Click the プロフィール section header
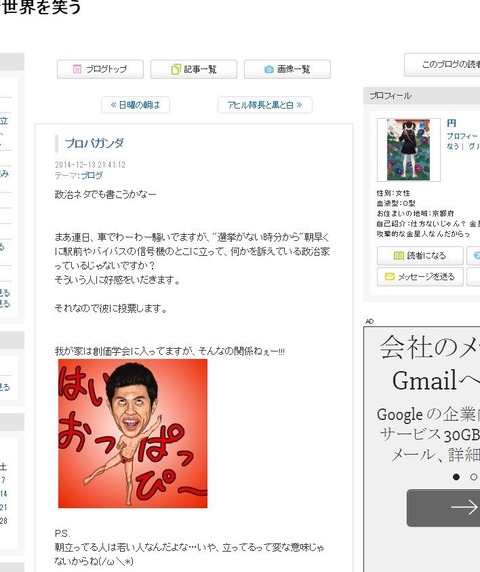 [422, 96]
